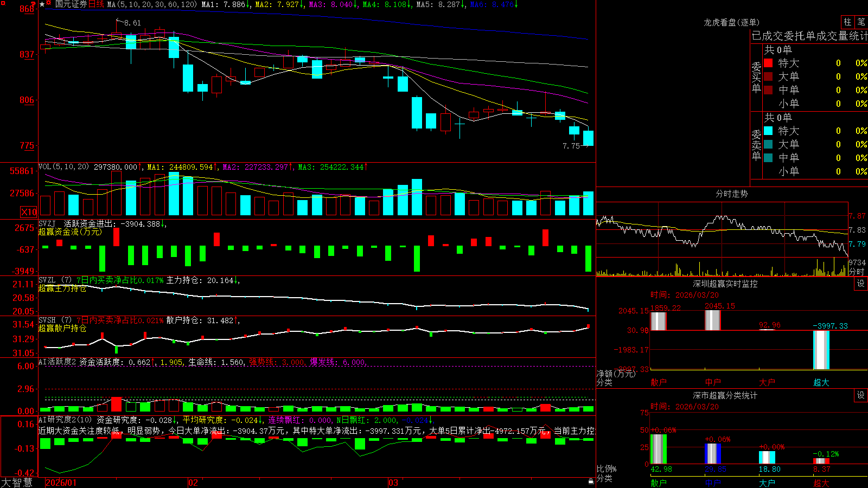Click the 分时走势 panel title
The image size is (868, 488).
pyautogui.click(x=731, y=194)
